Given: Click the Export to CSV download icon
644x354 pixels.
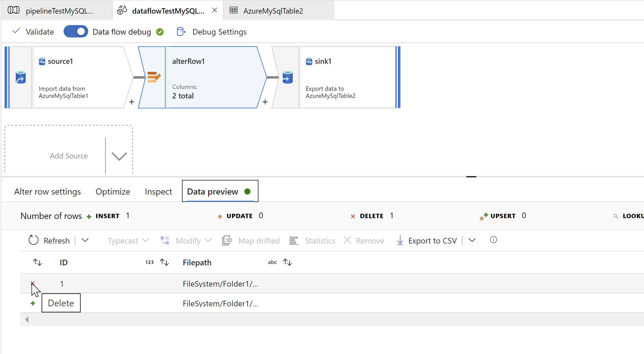Looking at the screenshot, I should [x=400, y=240].
